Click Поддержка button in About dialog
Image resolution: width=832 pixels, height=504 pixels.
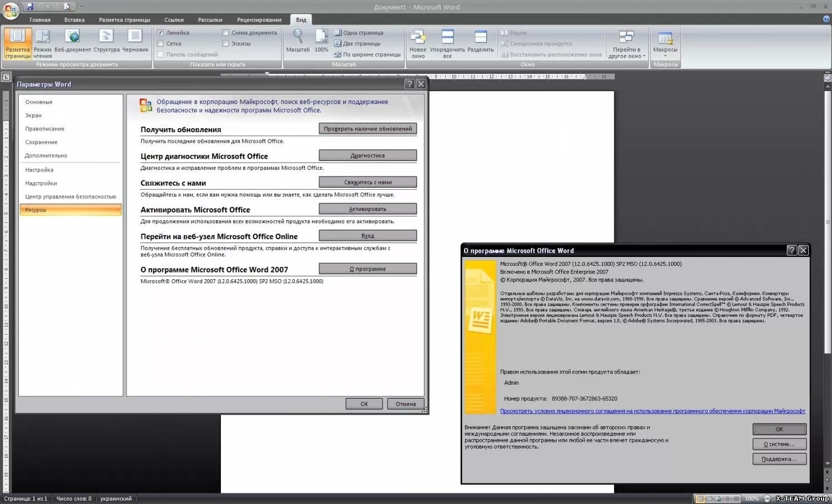(x=779, y=459)
